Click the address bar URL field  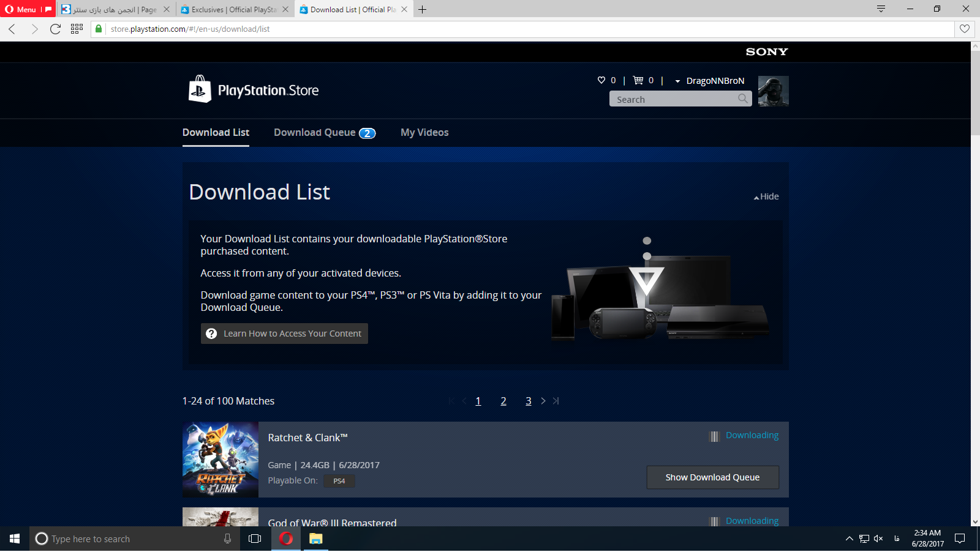tap(530, 29)
